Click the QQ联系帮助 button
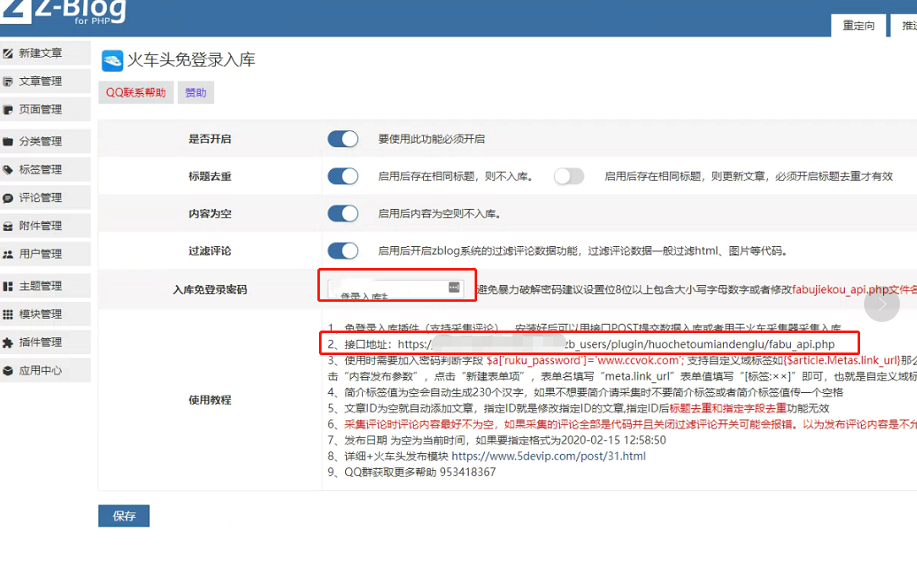 tap(136, 92)
